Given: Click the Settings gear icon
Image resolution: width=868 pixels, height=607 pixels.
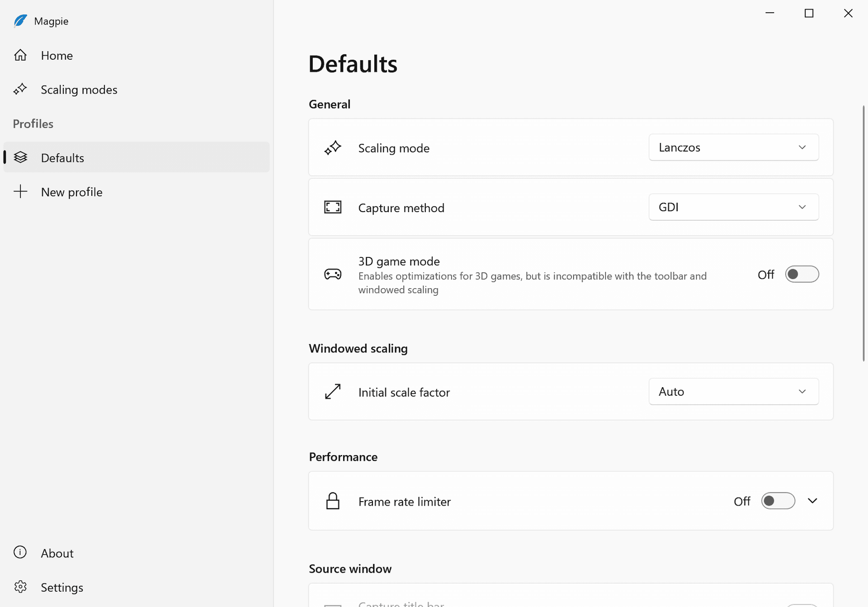Looking at the screenshot, I should click(x=20, y=587).
